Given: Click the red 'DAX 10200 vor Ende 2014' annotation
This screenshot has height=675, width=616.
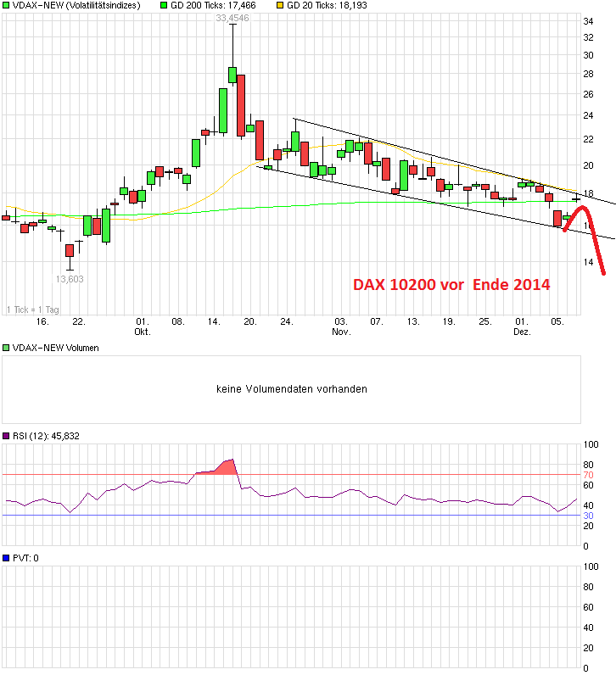Looking at the screenshot, I should click(451, 285).
